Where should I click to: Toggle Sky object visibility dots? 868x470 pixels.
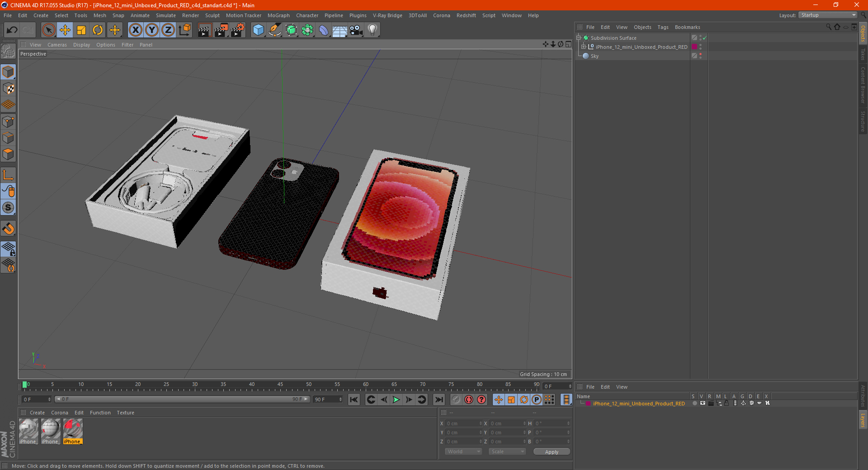tap(700, 56)
